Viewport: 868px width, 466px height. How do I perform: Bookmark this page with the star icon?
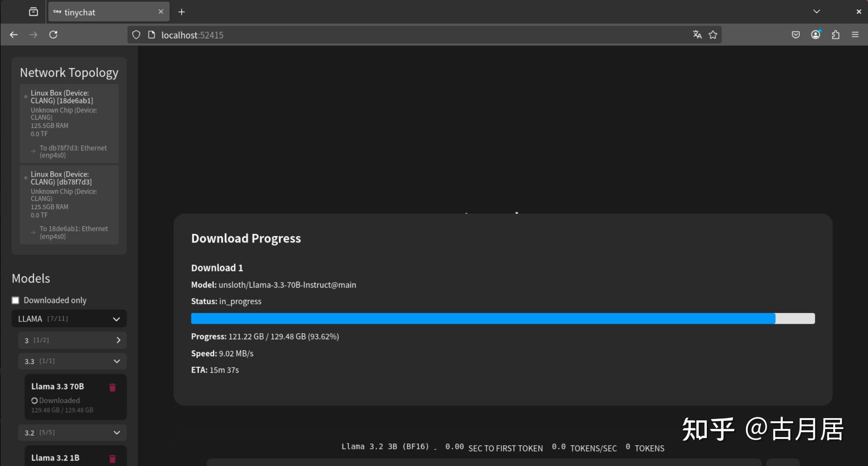[x=713, y=35]
